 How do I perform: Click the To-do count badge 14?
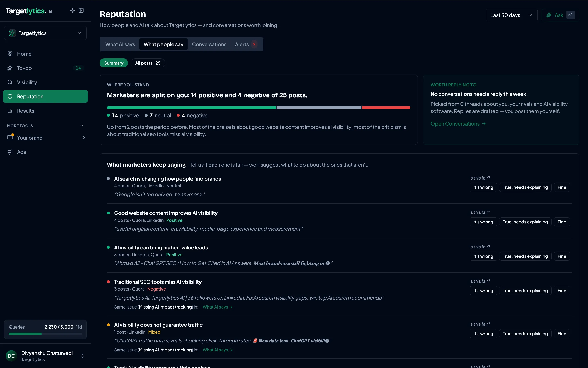(x=78, y=68)
